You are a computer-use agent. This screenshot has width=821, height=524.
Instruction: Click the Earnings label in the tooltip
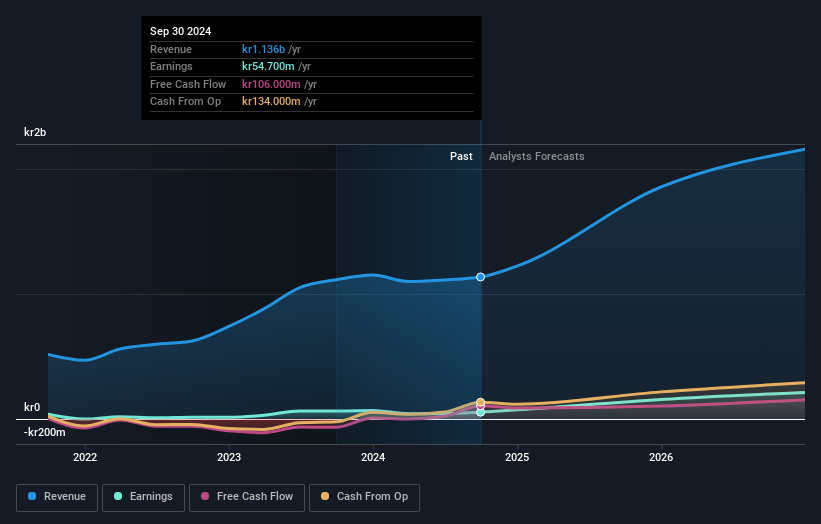tap(171, 66)
